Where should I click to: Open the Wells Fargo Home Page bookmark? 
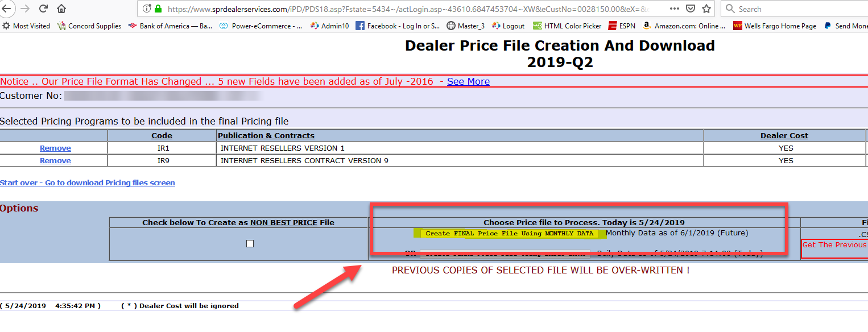click(x=775, y=26)
